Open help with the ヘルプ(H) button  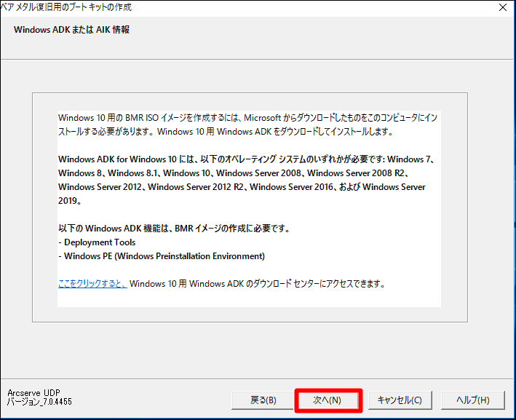472,400
